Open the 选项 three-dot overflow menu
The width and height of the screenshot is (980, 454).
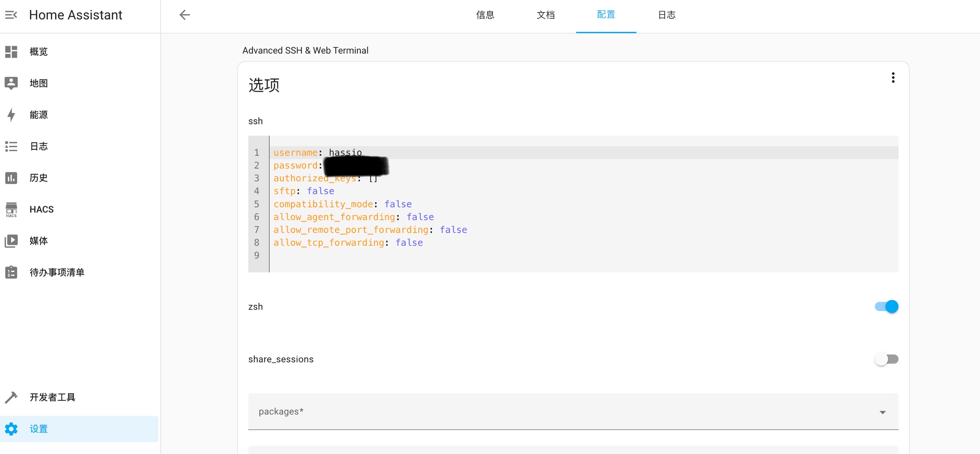pos(893,78)
